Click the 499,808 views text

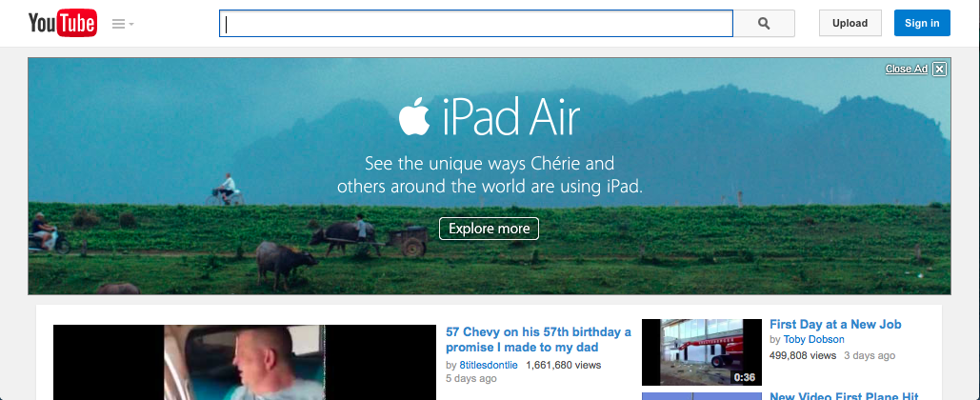[803, 355]
